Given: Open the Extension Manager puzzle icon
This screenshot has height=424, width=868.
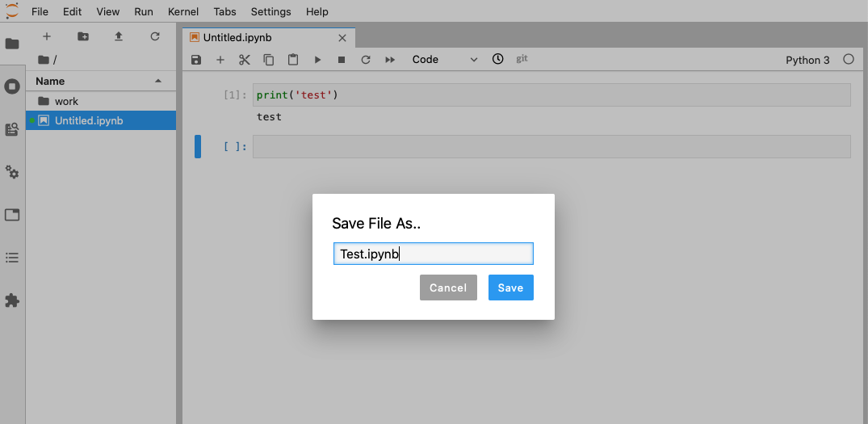Looking at the screenshot, I should coord(12,300).
